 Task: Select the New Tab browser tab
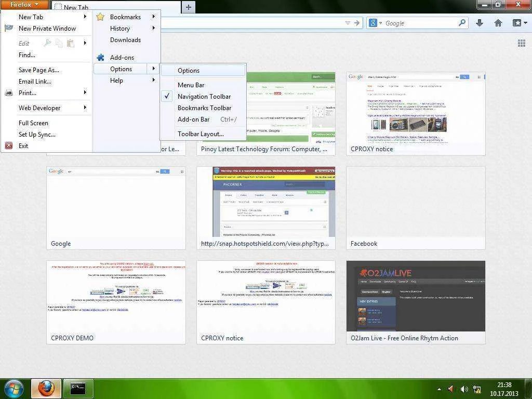click(x=116, y=7)
